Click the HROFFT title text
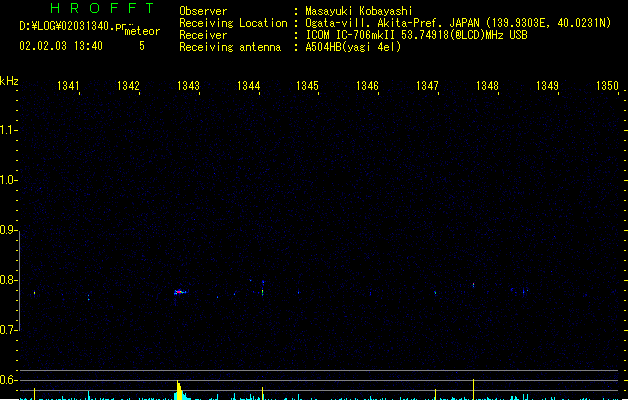 coord(103,8)
